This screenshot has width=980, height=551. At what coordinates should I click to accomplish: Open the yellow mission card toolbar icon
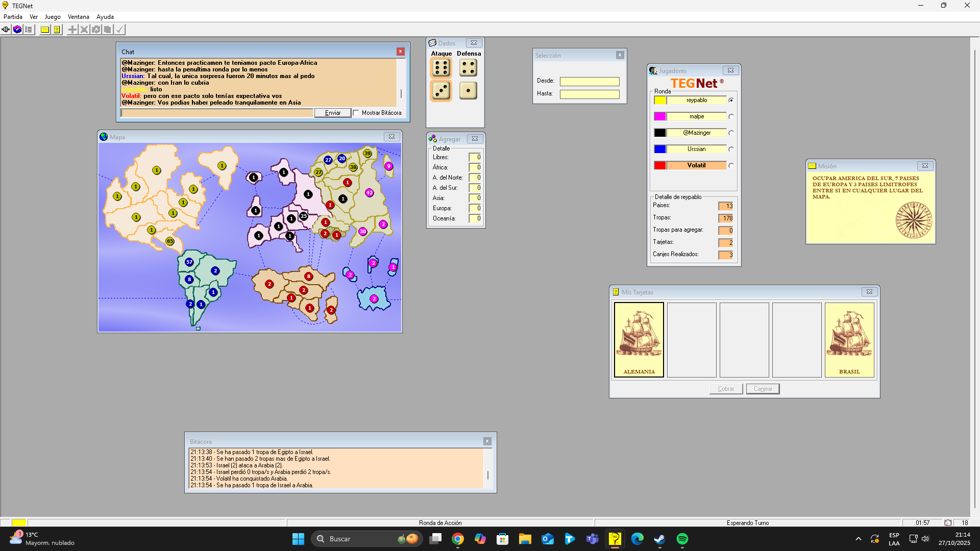45,30
